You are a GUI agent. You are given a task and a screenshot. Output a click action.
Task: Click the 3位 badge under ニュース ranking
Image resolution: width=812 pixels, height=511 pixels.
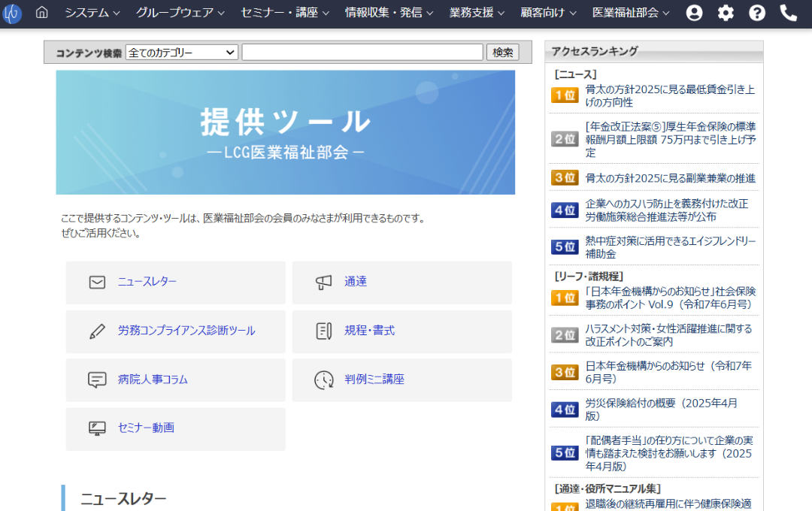[x=565, y=177]
